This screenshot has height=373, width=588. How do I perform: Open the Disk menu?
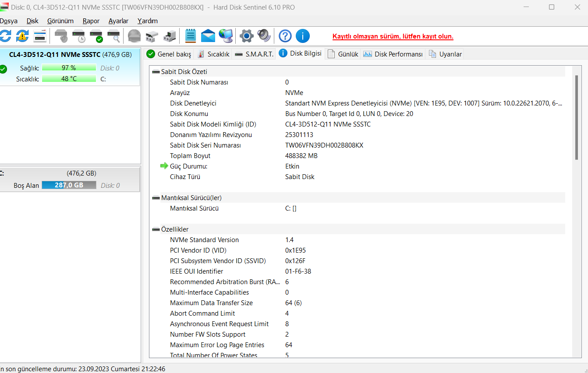point(32,21)
